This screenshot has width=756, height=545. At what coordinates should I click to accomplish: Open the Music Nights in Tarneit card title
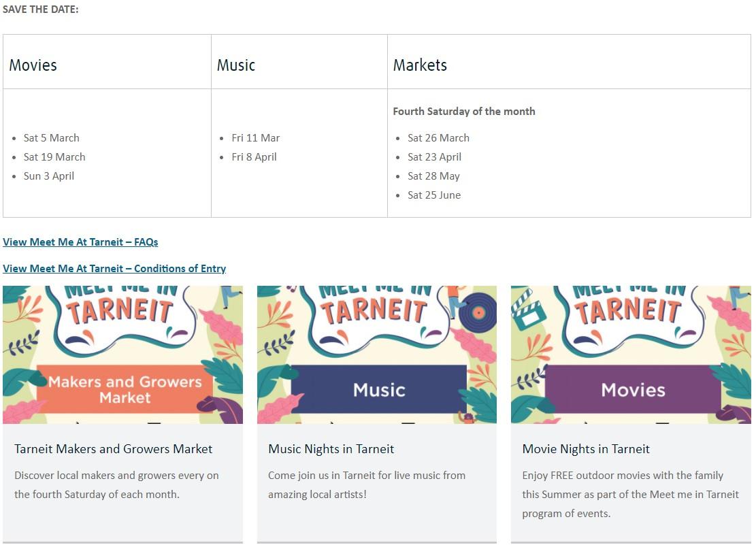click(331, 449)
